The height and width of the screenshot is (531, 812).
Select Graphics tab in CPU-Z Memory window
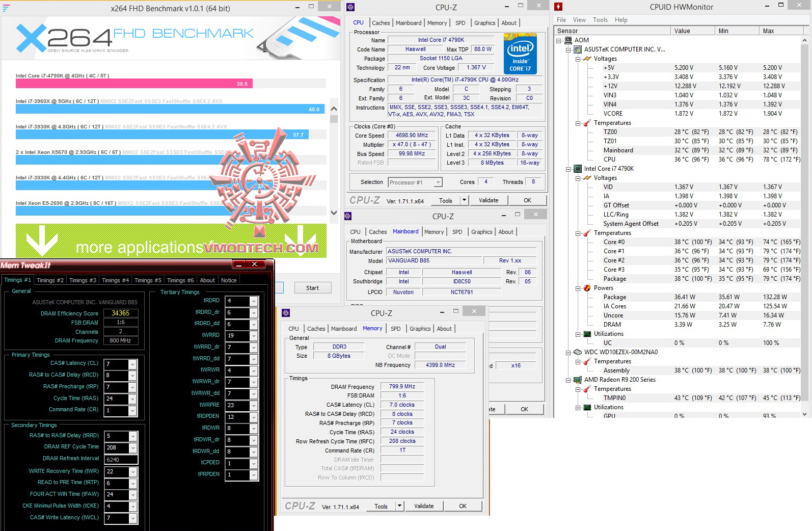(420, 329)
